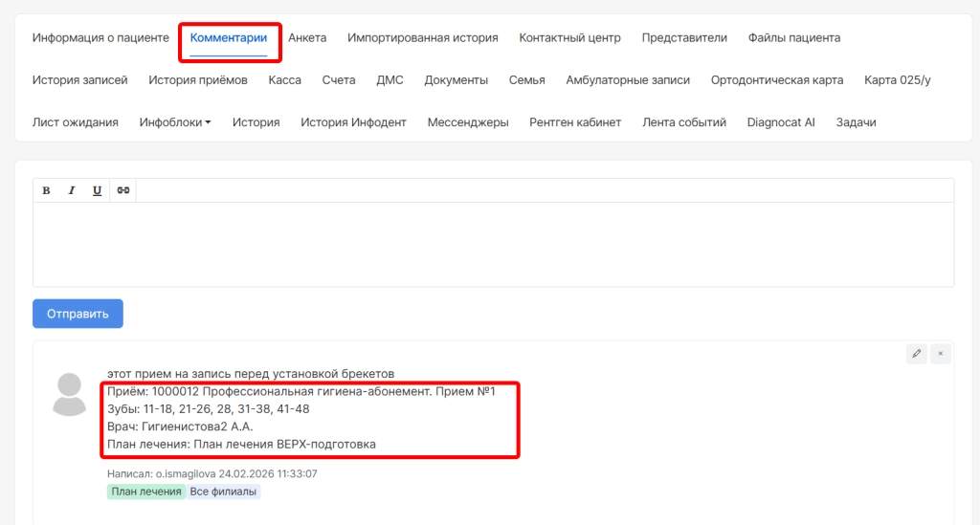Open the Анкета tab
The image size is (980, 525).
coord(307,38)
